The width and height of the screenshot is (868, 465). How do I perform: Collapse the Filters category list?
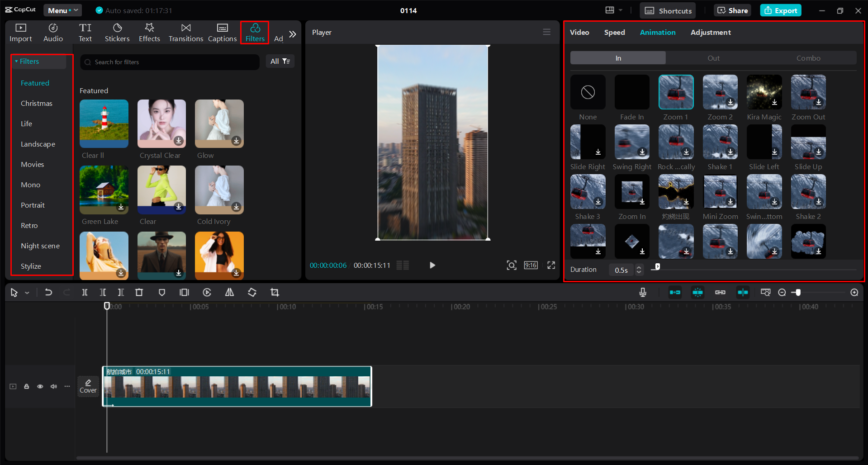coord(16,61)
